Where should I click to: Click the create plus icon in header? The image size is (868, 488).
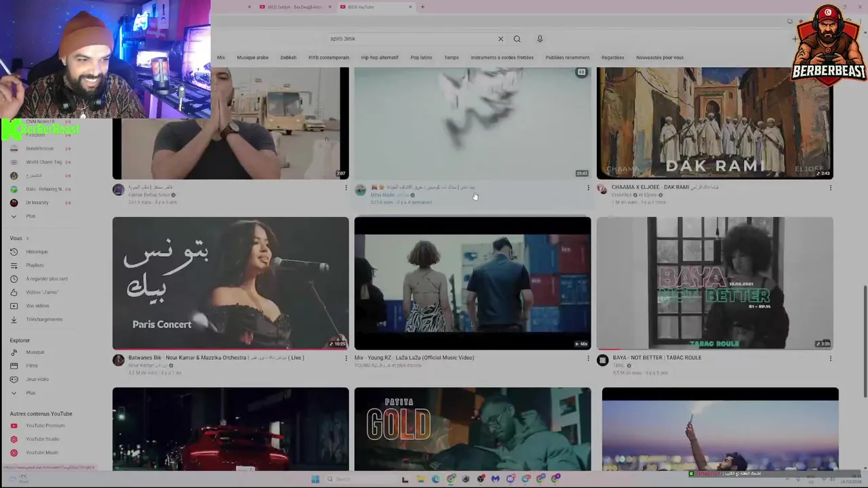795,39
